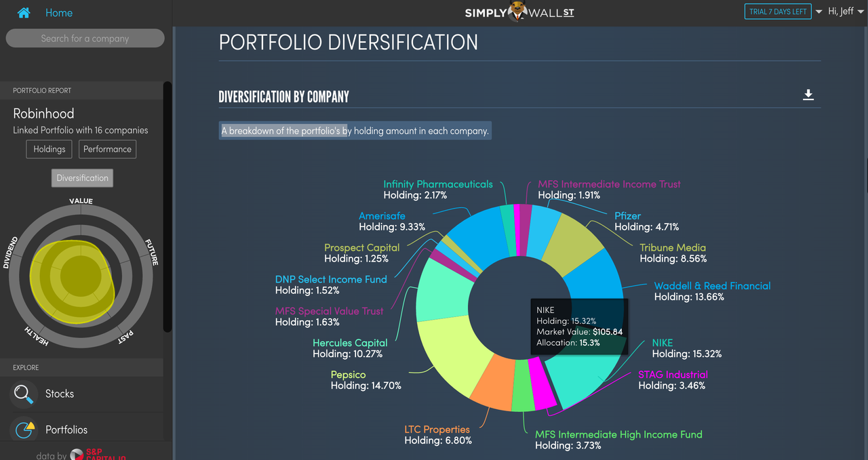Viewport: 868px width, 460px height.
Task: Click the Robinhood portfolio title
Action: click(43, 113)
